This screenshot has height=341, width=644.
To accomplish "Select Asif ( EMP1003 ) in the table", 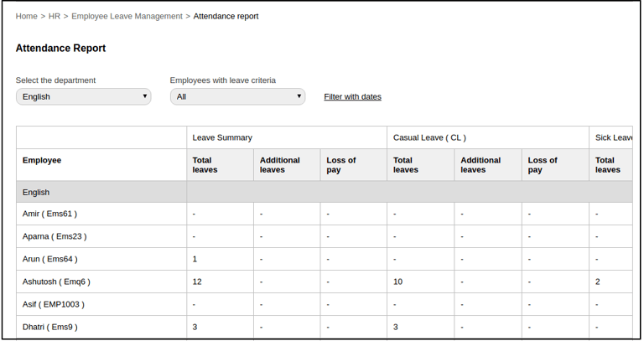I will 54,304.
